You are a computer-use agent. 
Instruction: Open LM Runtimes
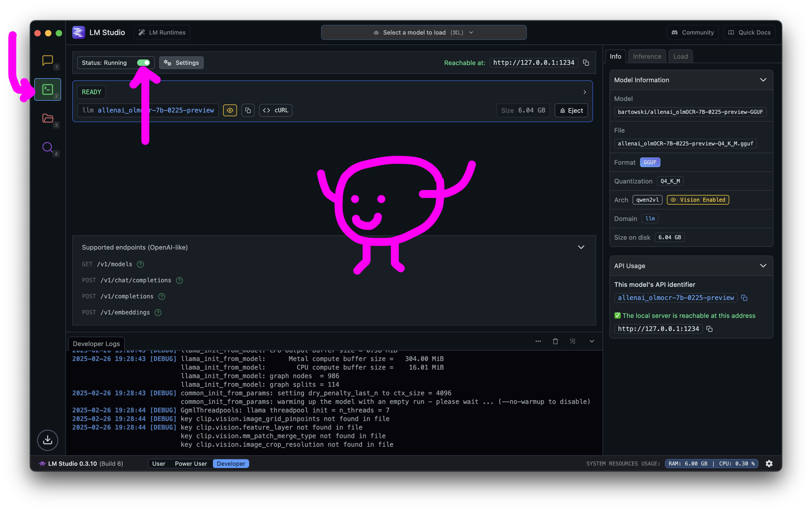click(x=162, y=32)
